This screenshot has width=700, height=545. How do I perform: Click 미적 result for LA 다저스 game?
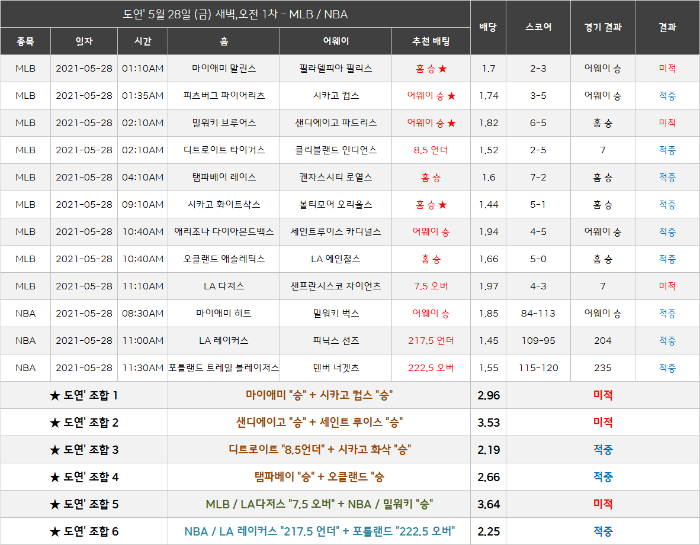tap(667, 286)
